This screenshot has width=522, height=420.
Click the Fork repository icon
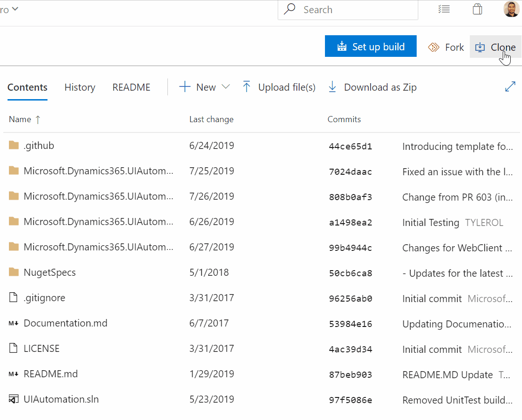[434, 47]
